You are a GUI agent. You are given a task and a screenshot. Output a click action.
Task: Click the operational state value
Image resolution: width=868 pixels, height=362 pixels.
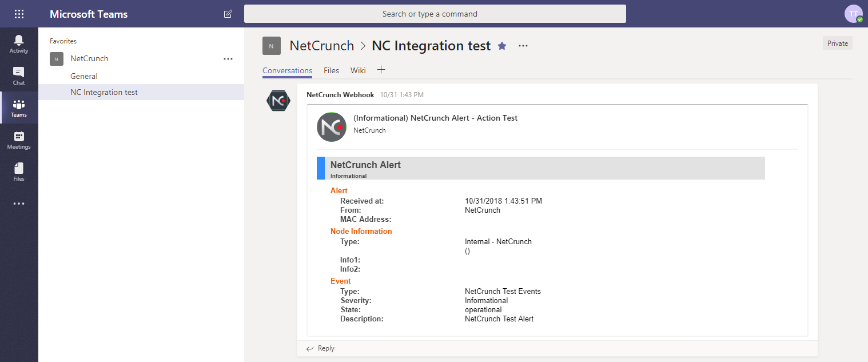[483, 309]
